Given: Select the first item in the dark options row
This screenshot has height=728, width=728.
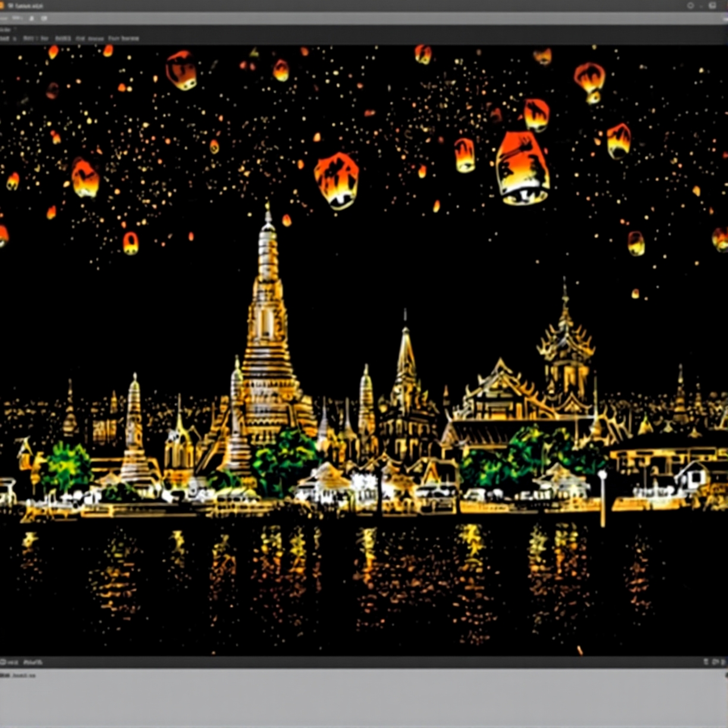Looking at the screenshot, I should pos(4,39).
